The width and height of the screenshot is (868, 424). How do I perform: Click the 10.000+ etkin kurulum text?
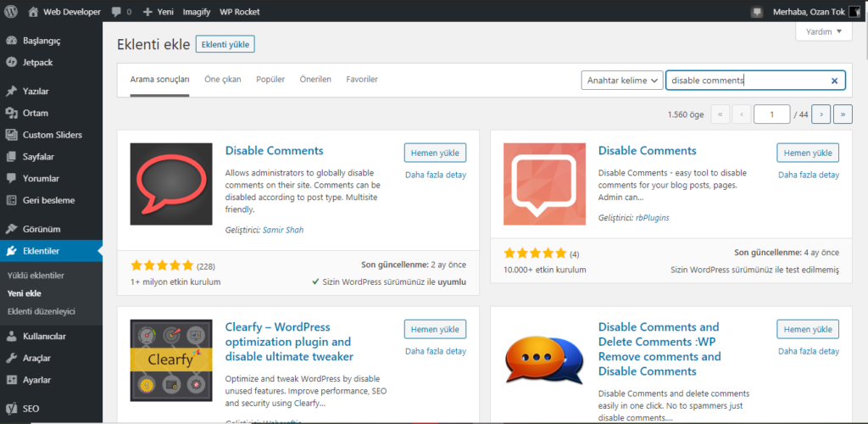[545, 270]
